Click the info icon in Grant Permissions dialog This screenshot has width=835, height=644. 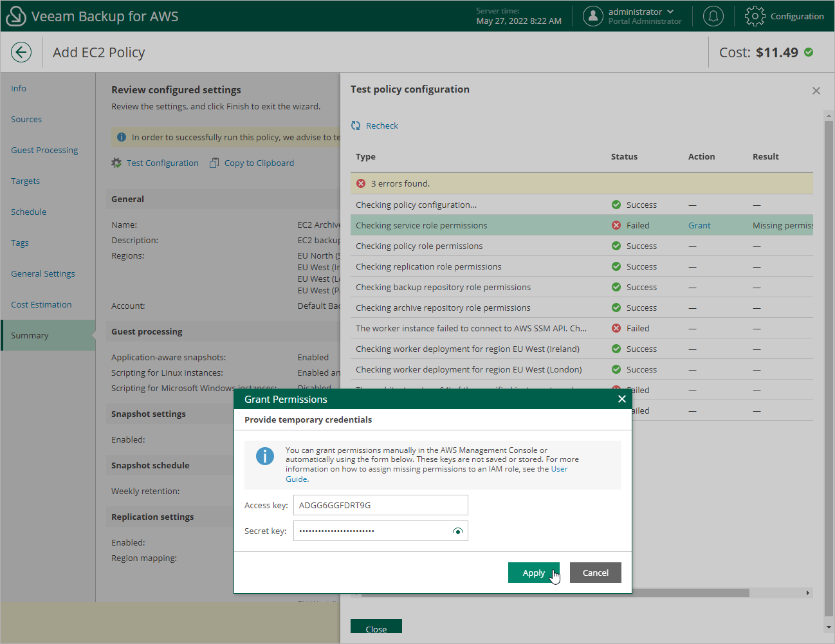pos(264,456)
